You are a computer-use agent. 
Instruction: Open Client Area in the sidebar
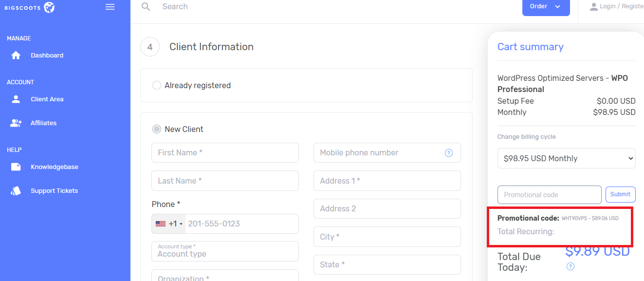pos(47,99)
